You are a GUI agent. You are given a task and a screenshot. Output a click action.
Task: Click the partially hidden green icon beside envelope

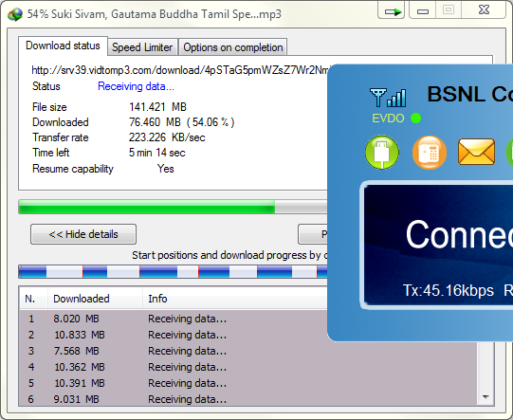pyautogui.click(x=509, y=153)
